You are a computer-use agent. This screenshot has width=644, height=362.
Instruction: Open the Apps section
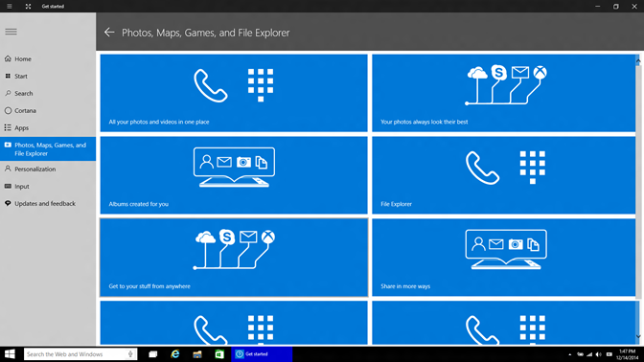(48, 127)
